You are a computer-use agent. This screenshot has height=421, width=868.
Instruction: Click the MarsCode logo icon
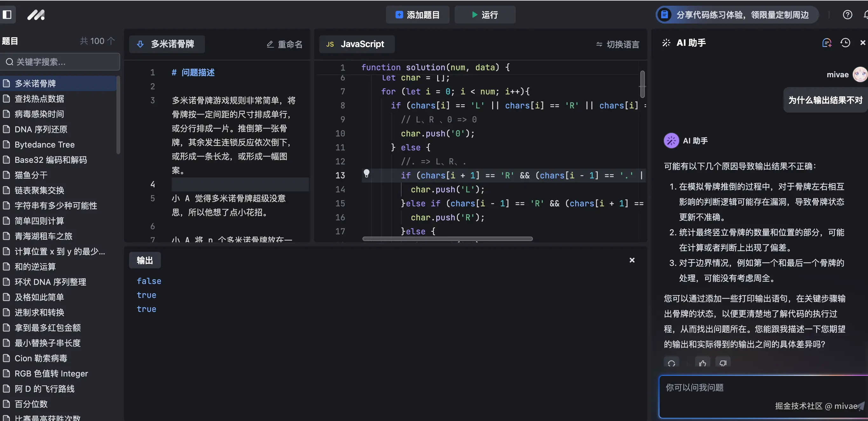tap(36, 15)
